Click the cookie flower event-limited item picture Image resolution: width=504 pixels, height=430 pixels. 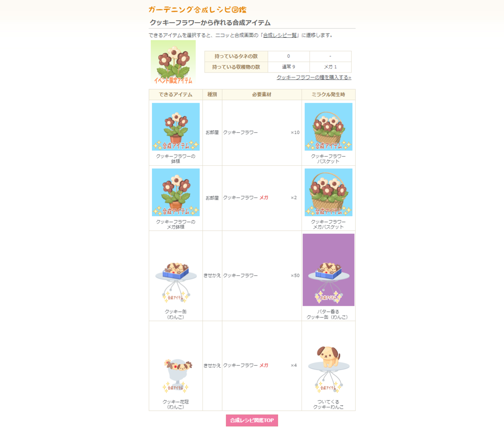tap(173, 62)
